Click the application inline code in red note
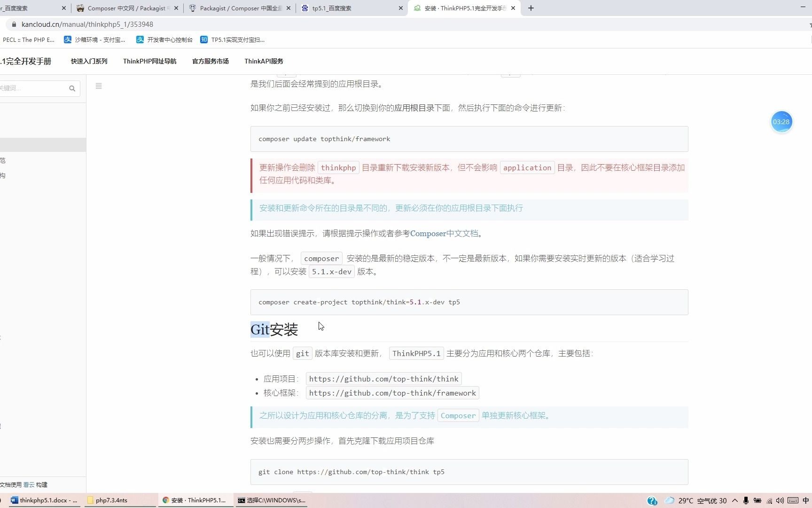Viewport: 812px width, 508px height. click(x=527, y=167)
